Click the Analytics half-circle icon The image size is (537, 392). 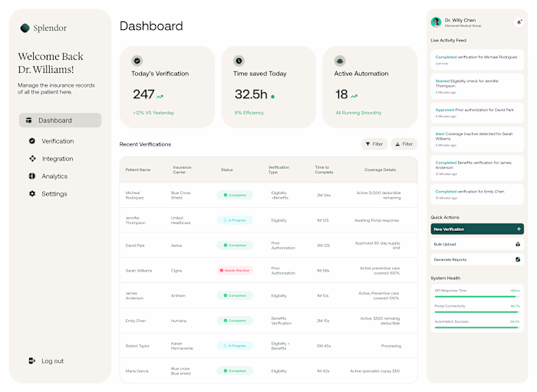click(x=32, y=176)
